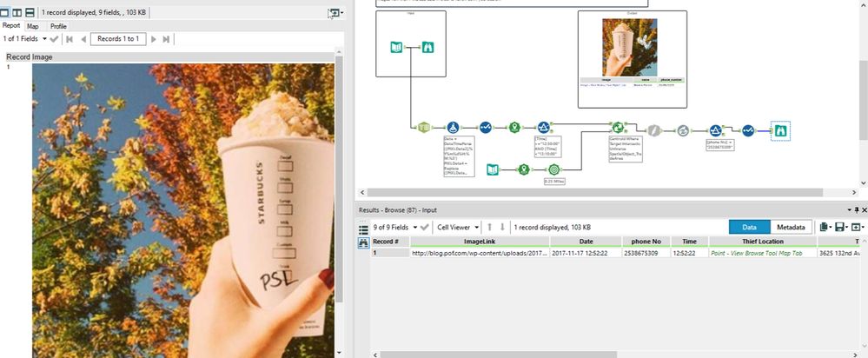Go to the previous records arrow
Screen dimensions: 868x358
pyautogui.click(x=83, y=39)
